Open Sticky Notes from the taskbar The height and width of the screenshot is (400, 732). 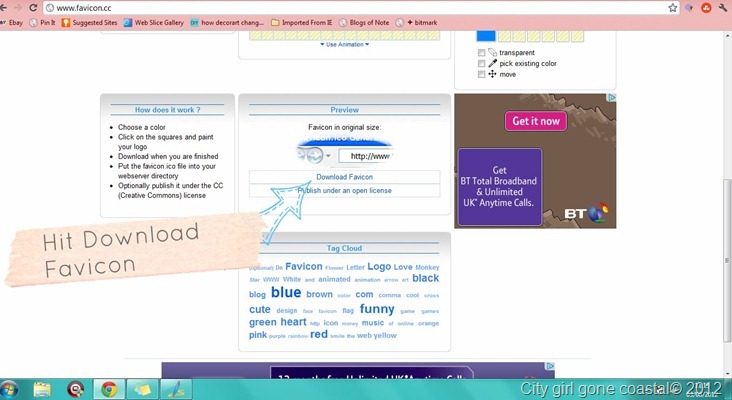pos(142,389)
